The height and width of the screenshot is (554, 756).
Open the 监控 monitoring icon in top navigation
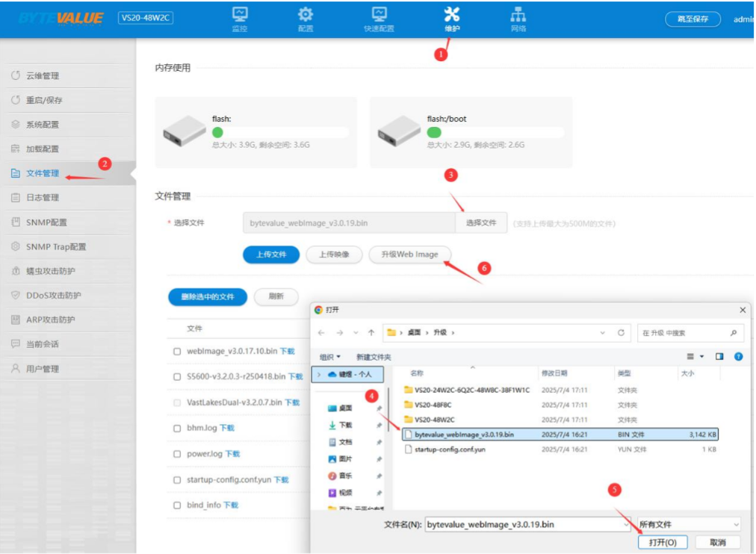coord(240,15)
